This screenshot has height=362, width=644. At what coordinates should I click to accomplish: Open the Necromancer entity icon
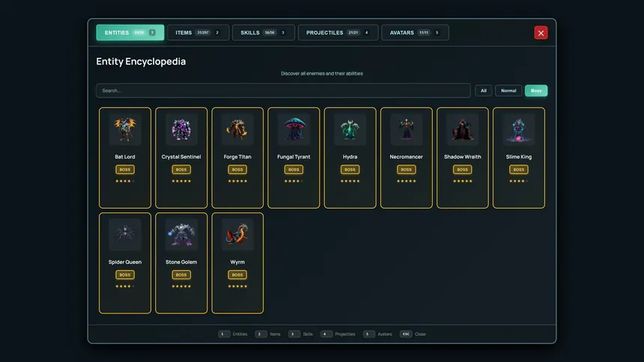406,129
